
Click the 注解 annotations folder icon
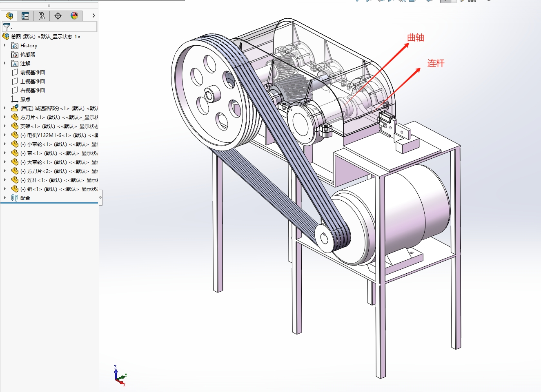pyautogui.click(x=15, y=64)
